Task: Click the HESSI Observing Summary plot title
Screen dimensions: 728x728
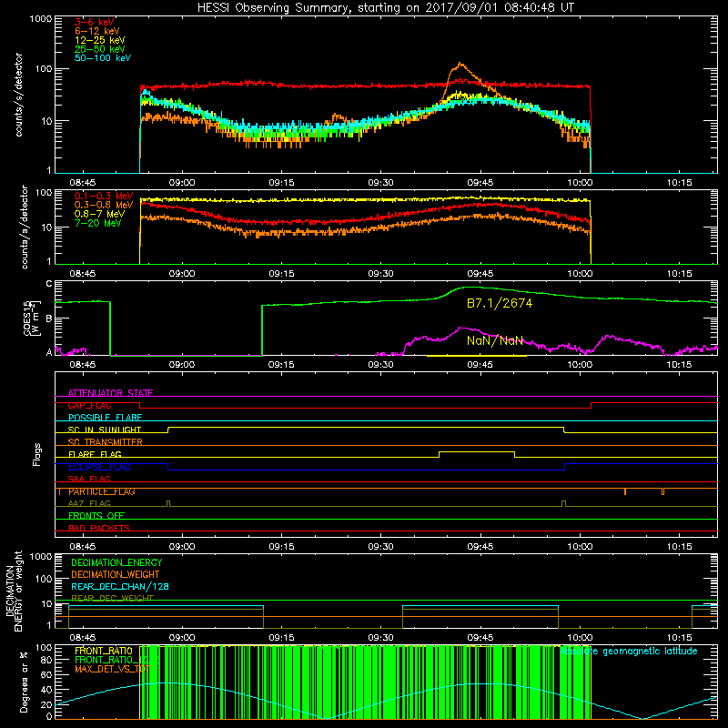Action: (385, 8)
